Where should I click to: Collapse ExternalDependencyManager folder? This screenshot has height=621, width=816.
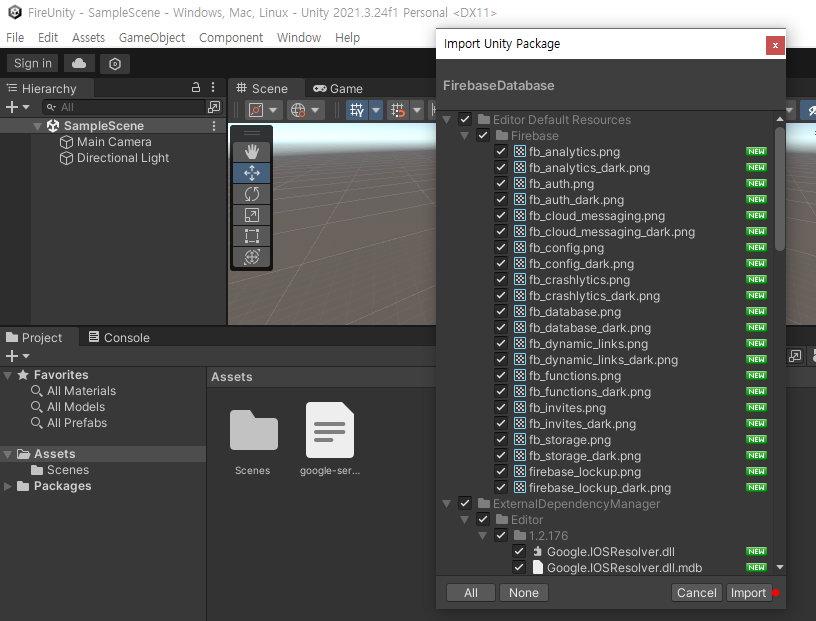coord(447,504)
